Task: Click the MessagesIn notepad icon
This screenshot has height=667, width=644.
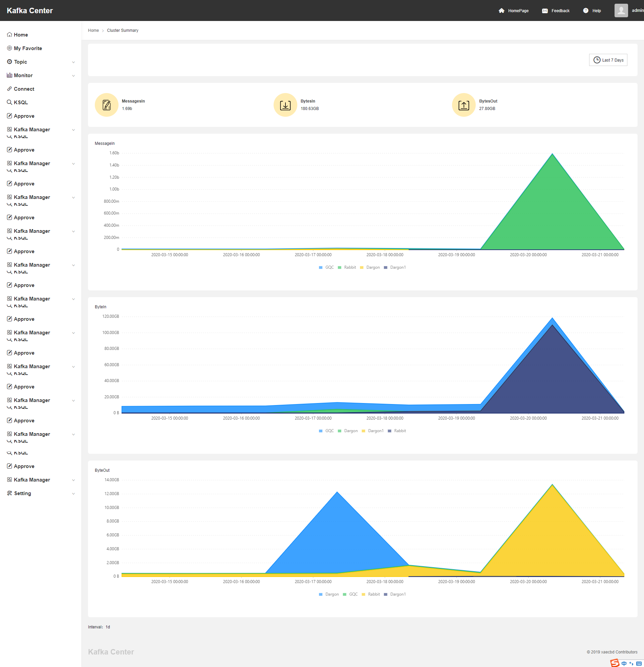Action: (x=107, y=105)
